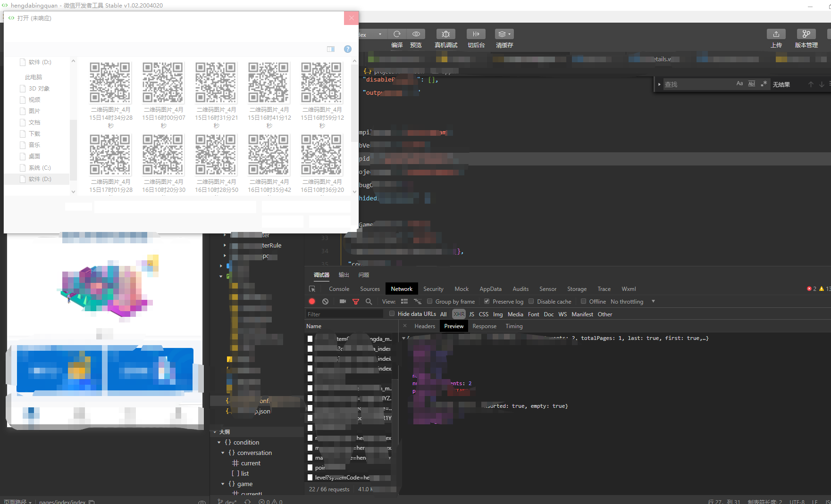Click the git sync icon in status bar
The image size is (831, 504).
(247, 502)
